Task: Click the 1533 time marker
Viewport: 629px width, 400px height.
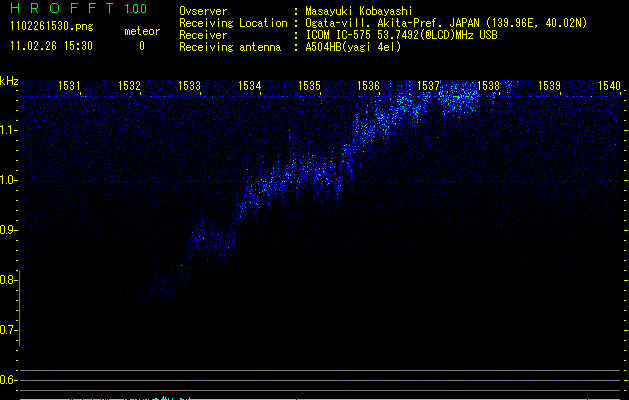Action: click(189, 85)
